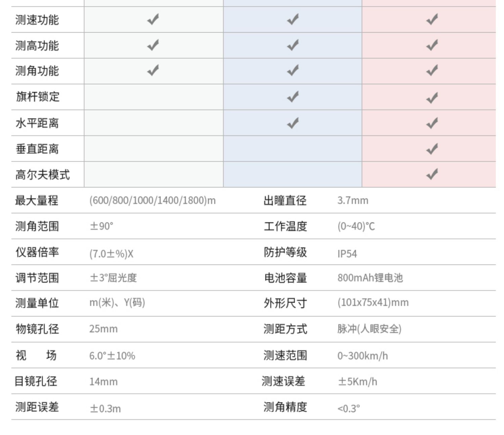The width and height of the screenshot is (504, 435).
Task: Click the 旗杆锁定 checkmark in the pink column
Action: (432, 97)
